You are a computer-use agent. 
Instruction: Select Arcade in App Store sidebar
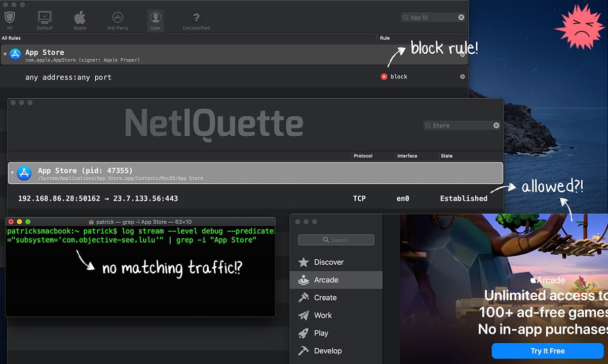(x=336, y=280)
